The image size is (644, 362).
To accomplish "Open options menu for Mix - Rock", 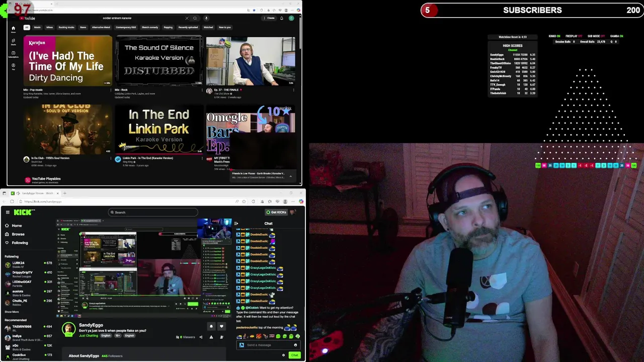I will (x=202, y=90).
